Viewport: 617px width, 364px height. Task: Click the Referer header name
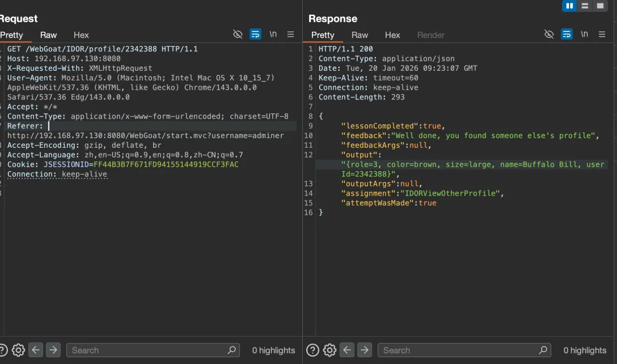pyautogui.click(x=25, y=126)
